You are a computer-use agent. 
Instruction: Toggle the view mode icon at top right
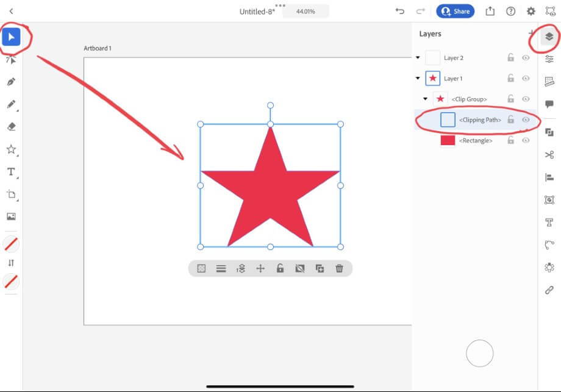coord(550,11)
